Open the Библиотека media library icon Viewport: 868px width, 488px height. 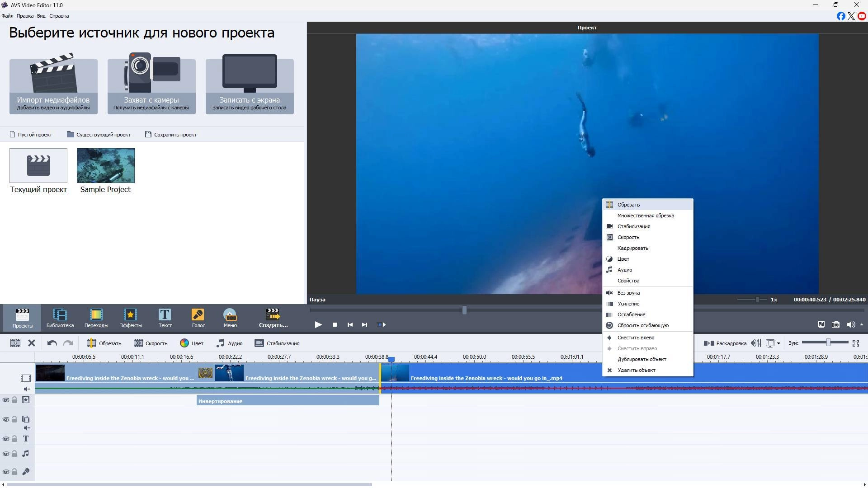pyautogui.click(x=60, y=318)
